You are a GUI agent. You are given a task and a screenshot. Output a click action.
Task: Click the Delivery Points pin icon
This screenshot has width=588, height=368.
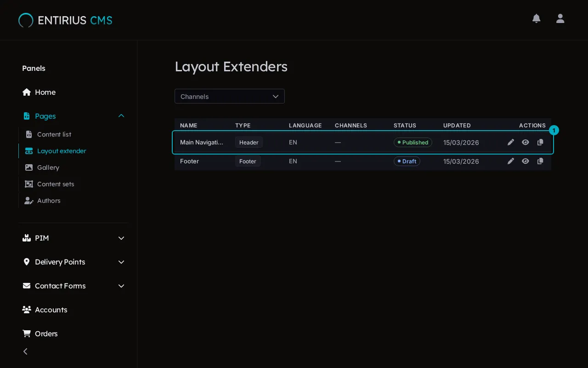tap(26, 262)
